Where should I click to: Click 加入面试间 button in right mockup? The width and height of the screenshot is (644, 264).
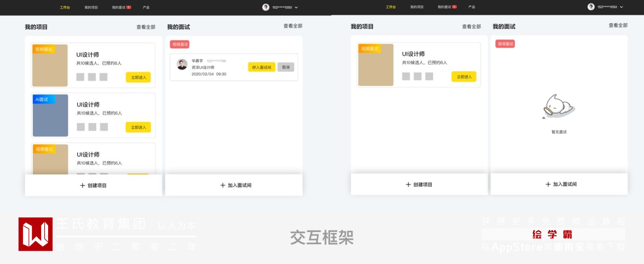pyautogui.click(x=559, y=184)
